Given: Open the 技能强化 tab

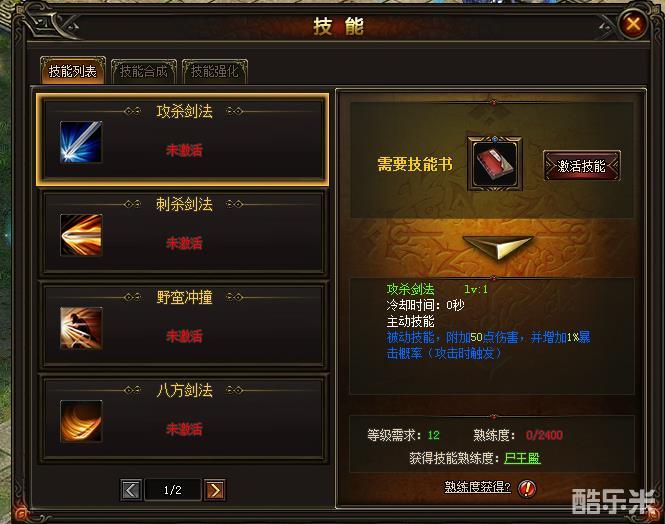Looking at the screenshot, I should [215, 71].
